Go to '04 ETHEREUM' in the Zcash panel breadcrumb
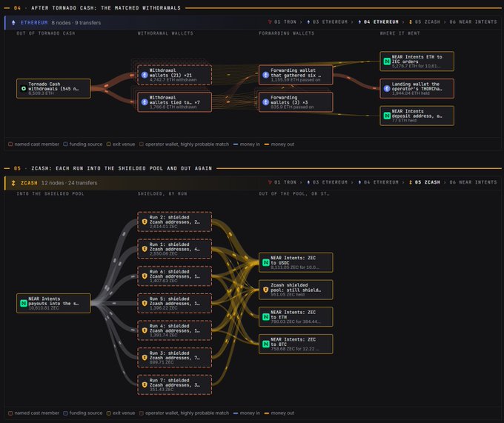 [x=378, y=182]
